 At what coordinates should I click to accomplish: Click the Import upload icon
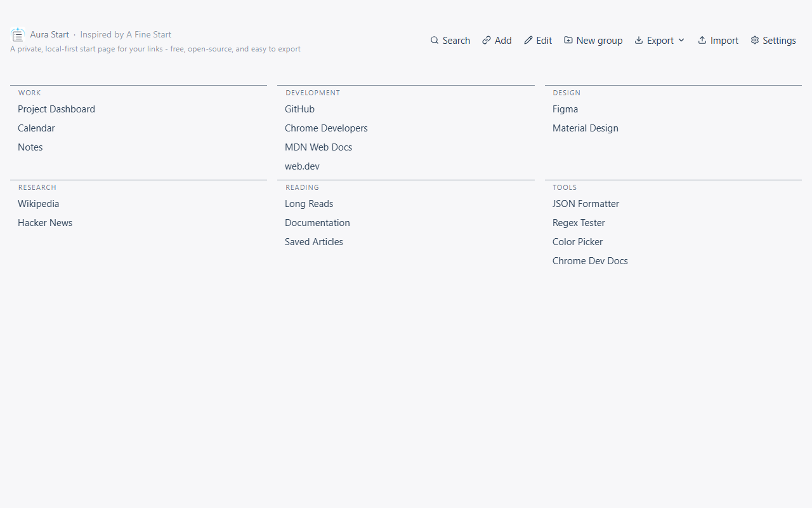[x=702, y=40]
